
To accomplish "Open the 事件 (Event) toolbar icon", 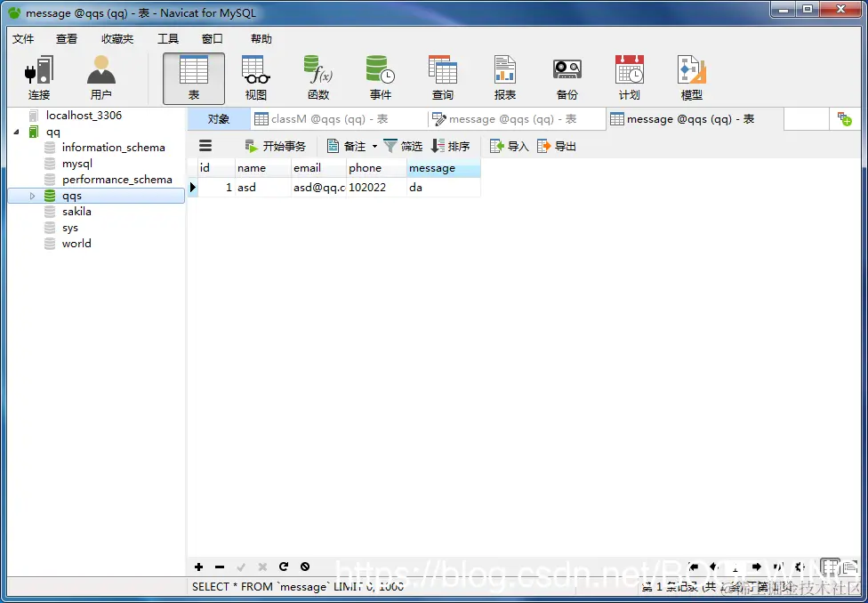I will tap(381, 78).
